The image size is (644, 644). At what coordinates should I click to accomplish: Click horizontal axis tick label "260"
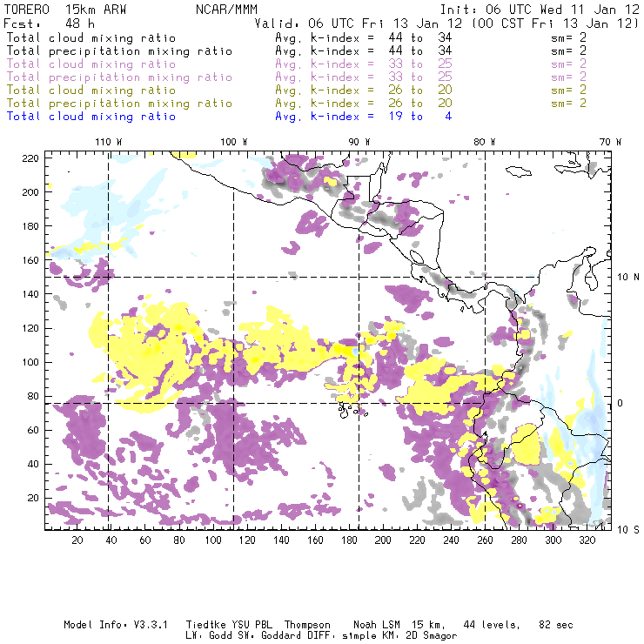(485, 540)
